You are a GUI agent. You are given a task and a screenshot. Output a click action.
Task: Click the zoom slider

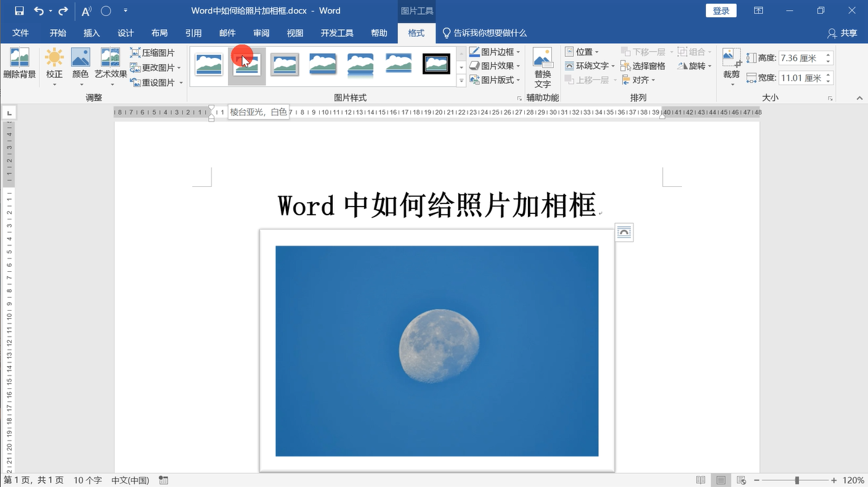coord(795,480)
